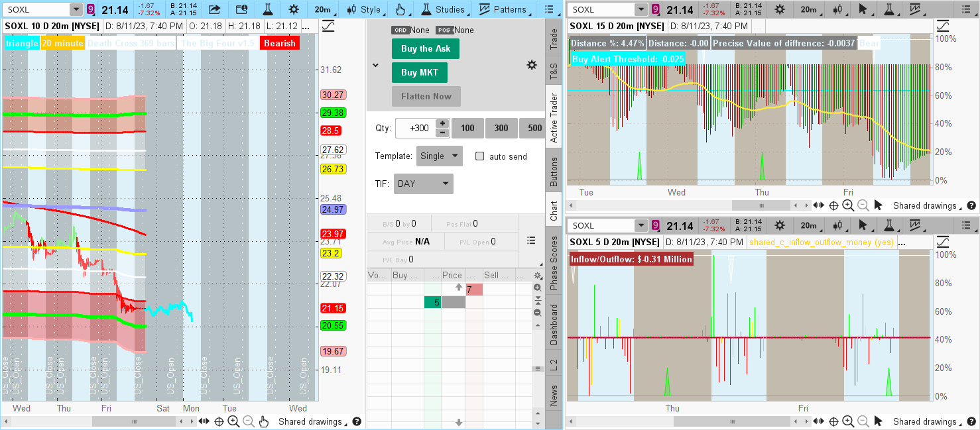Screen dimensions: 980x430
Task: Open chart settings gear in the left chart toolbar
Action: click(x=294, y=9)
